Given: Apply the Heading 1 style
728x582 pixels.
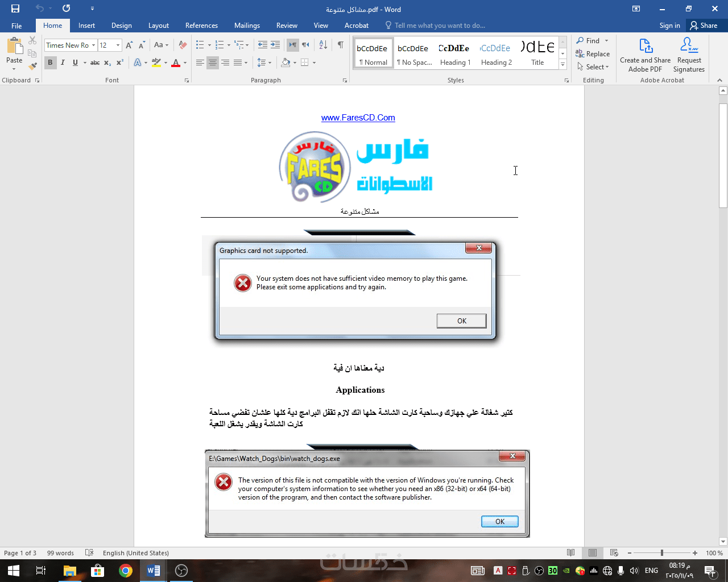Looking at the screenshot, I should coord(455,53).
